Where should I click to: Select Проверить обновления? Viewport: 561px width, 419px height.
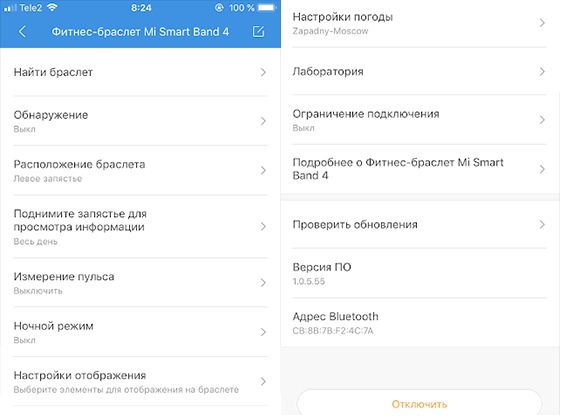[419, 225]
